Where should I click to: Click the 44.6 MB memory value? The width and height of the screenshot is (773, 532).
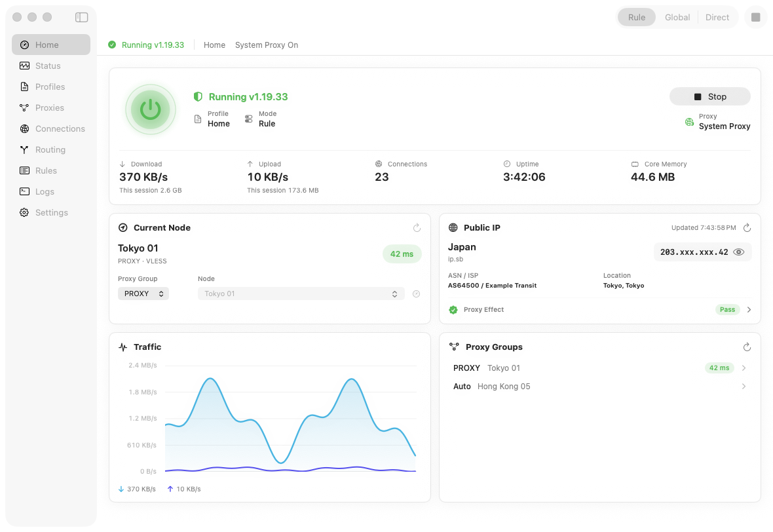tap(652, 177)
